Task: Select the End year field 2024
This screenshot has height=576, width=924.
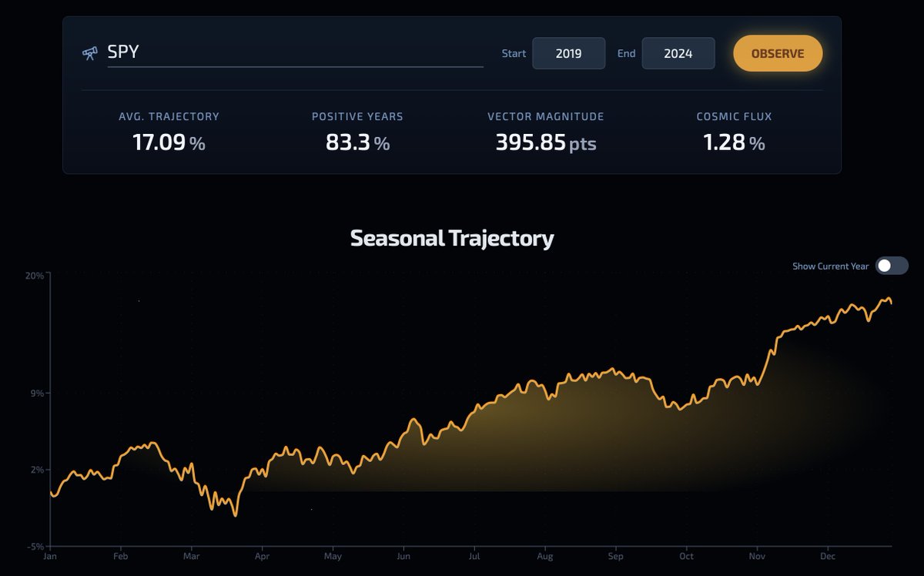Action: click(678, 53)
